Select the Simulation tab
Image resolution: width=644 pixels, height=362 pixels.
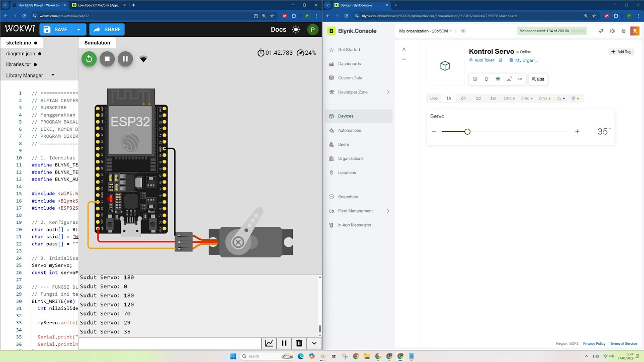[97, 43]
